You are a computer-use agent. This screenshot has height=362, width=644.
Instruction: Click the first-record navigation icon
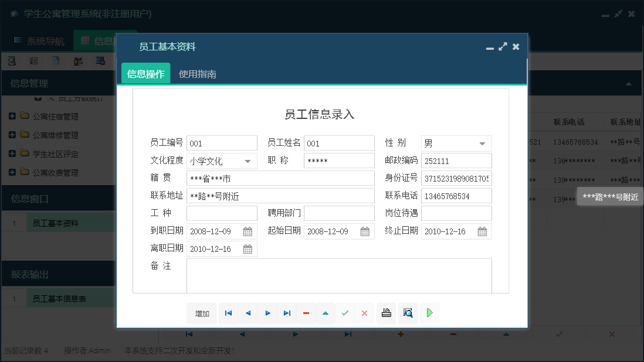(228, 313)
